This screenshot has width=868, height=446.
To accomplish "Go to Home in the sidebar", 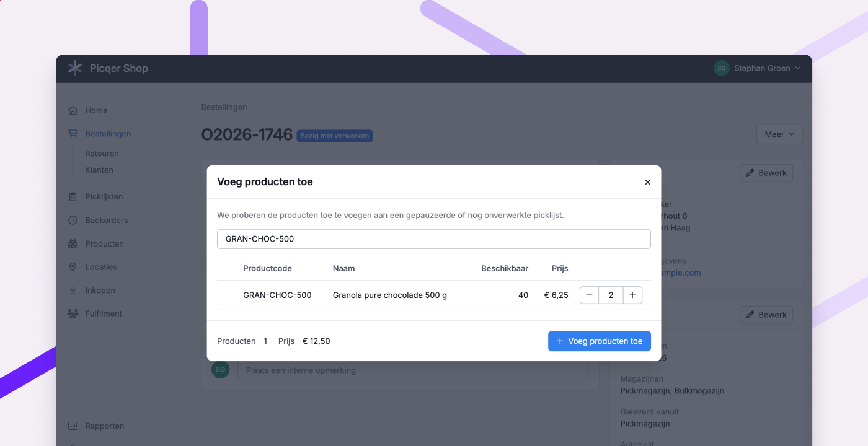I will [x=97, y=110].
